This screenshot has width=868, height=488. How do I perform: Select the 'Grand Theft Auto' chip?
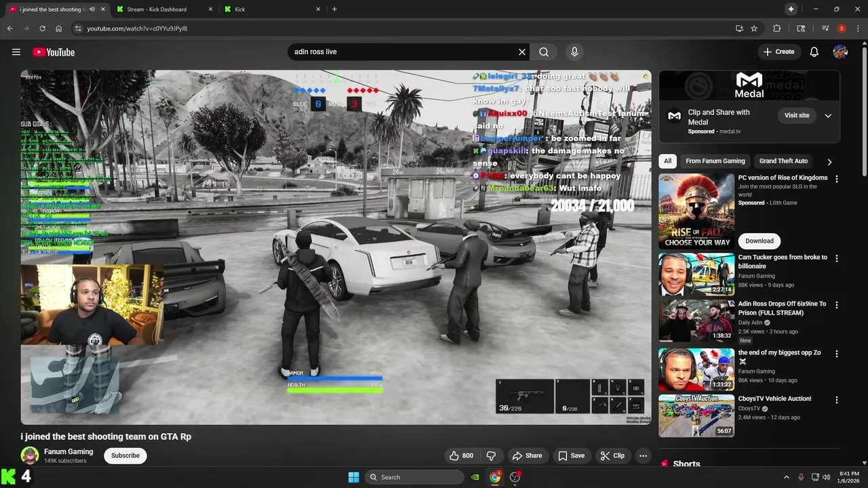click(x=783, y=161)
